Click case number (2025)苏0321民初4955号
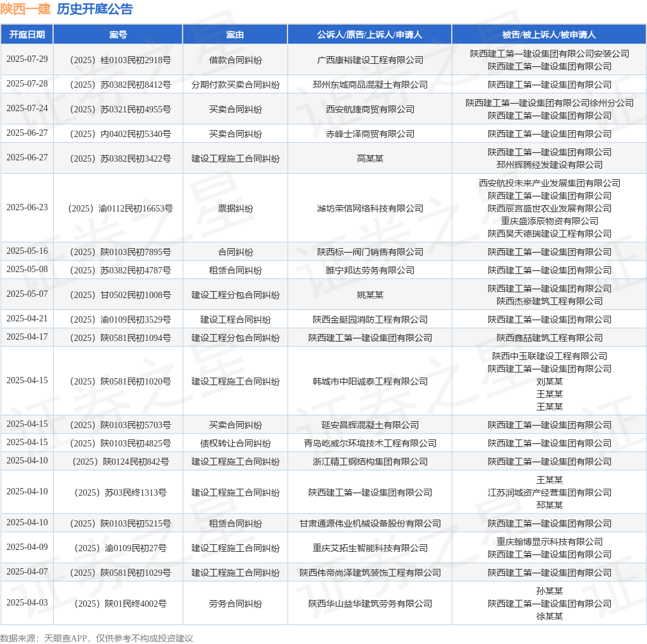 (x=118, y=110)
